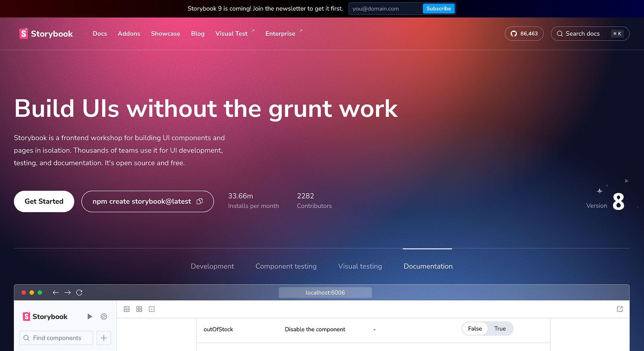Viewport: 644px width, 351px height.
Task: Click the yellow window dot in demo browser
Action: pos(32,293)
